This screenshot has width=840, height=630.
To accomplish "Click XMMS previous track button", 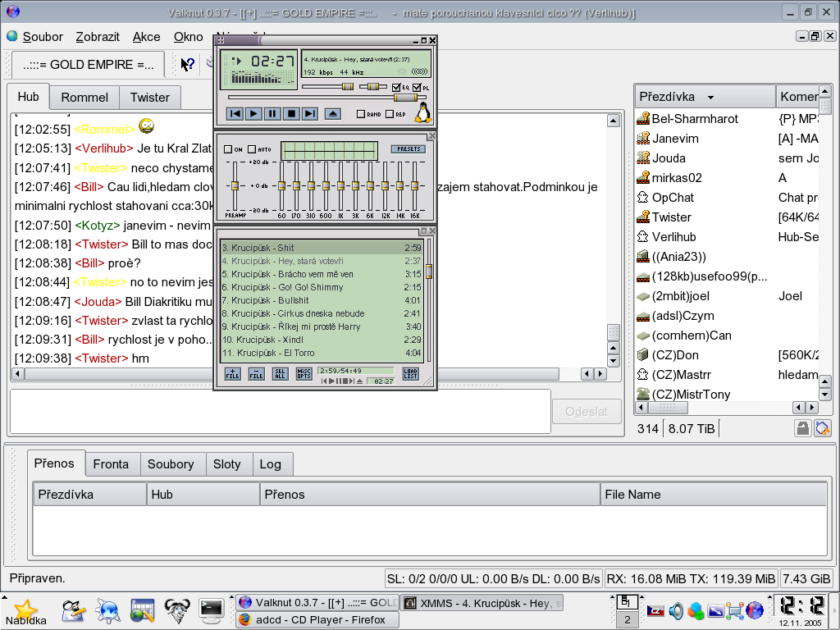I will click(x=235, y=113).
